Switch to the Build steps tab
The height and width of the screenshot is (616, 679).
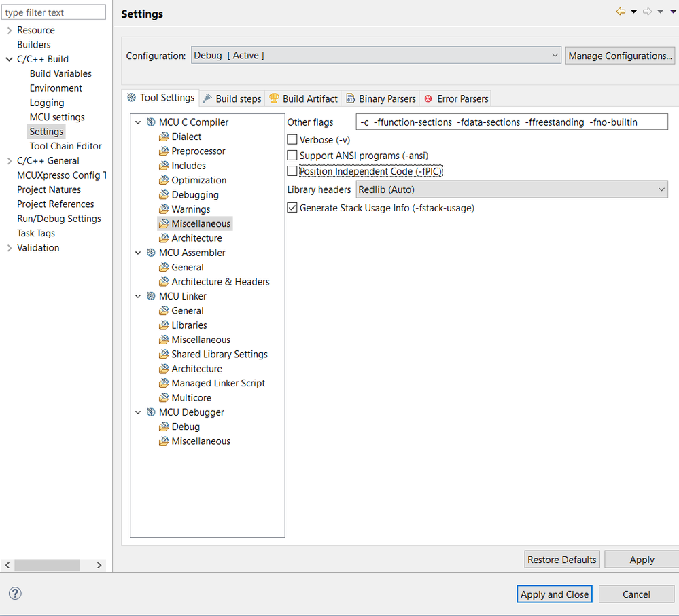coord(232,98)
